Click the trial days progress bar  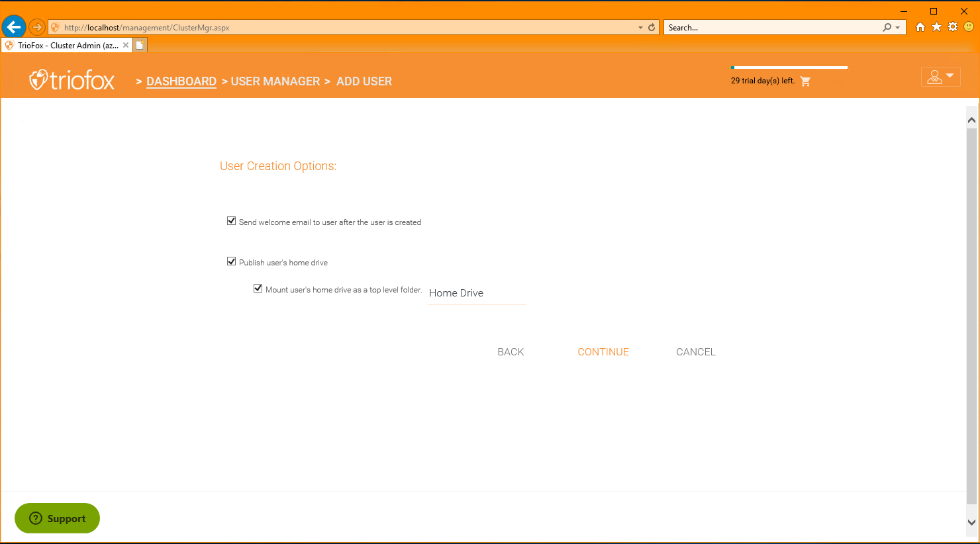[x=789, y=68]
